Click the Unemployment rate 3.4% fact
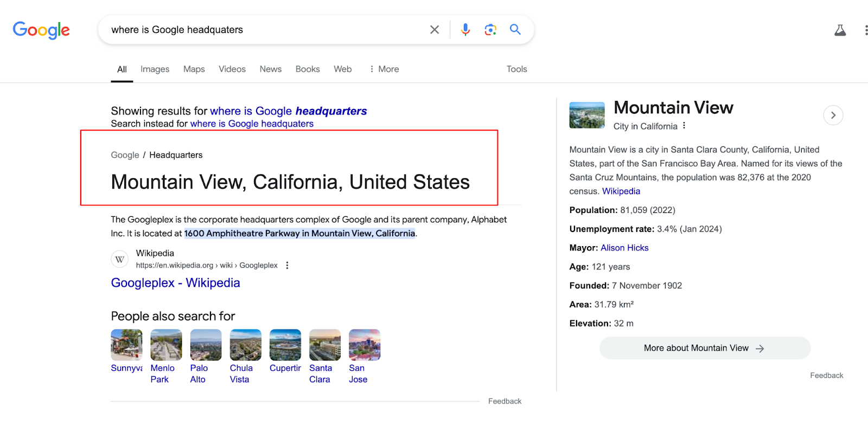The image size is (868, 432). click(x=646, y=229)
